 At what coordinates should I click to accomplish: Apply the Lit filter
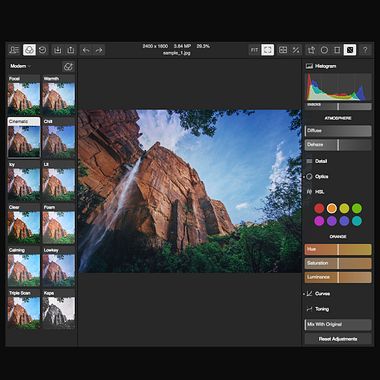[x=59, y=181]
